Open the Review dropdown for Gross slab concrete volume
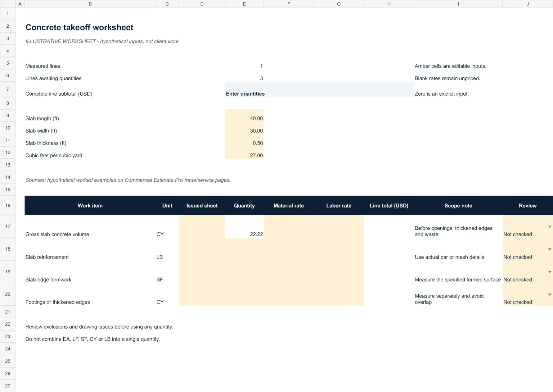The width and height of the screenshot is (553, 392). coord(549,227)
